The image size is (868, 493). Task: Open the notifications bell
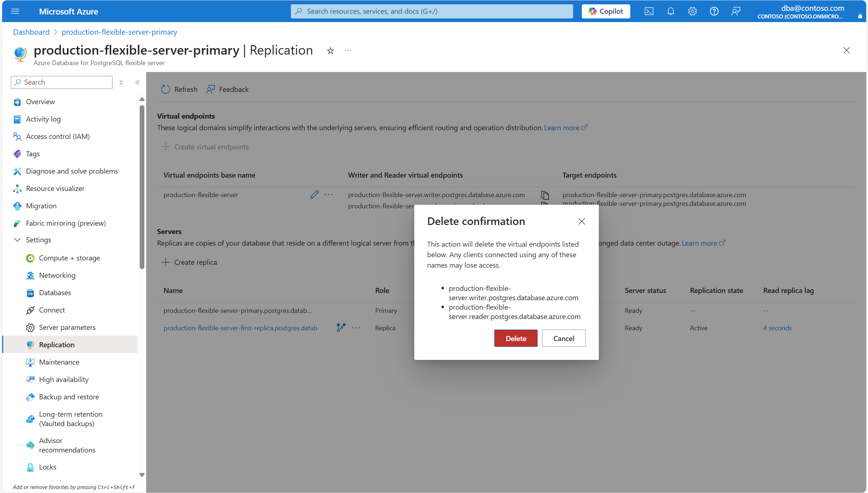point(670,11)
